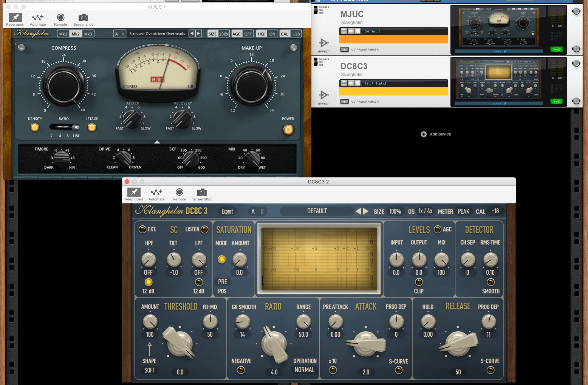Image resolution: width=588 pixels, height=385 pixels.
Task: Click OPEN button on DC8C3 rack device
Action: (499, 103)
